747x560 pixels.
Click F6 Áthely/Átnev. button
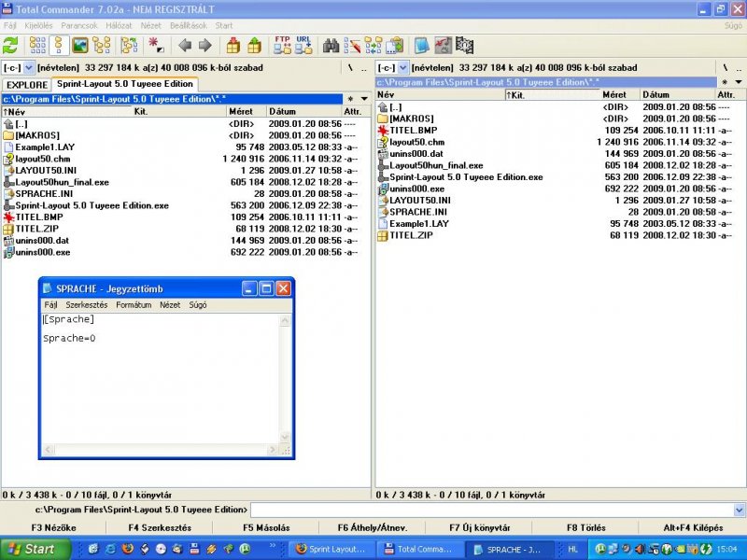[373, 527]
